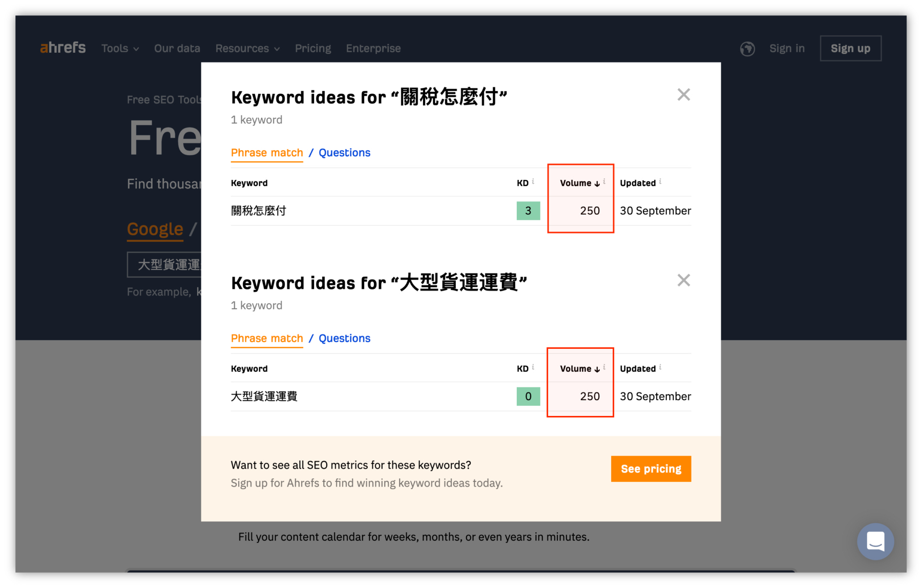The image size is (922, 588).
Task: Click the ahrefs logo
Action: point(63,48)
